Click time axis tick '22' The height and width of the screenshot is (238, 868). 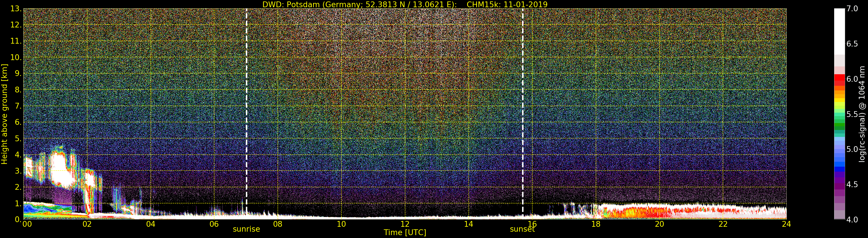click(723, 224)
